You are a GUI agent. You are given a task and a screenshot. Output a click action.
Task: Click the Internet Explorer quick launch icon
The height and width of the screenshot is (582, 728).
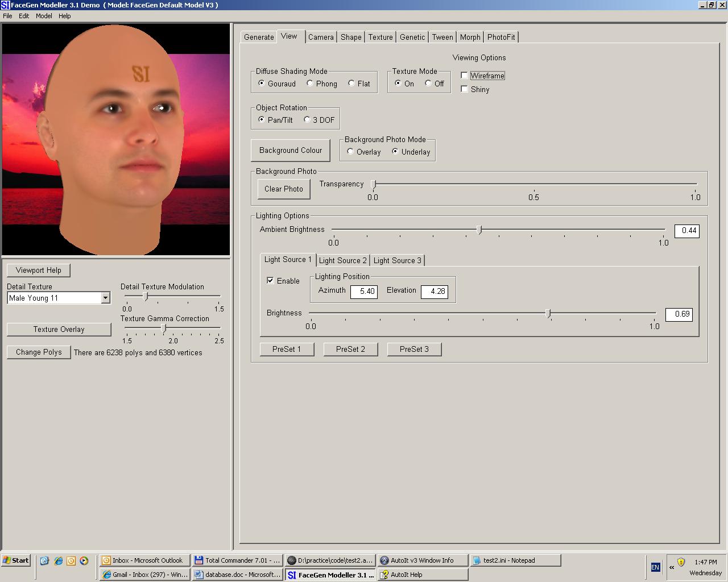[58, 560]
